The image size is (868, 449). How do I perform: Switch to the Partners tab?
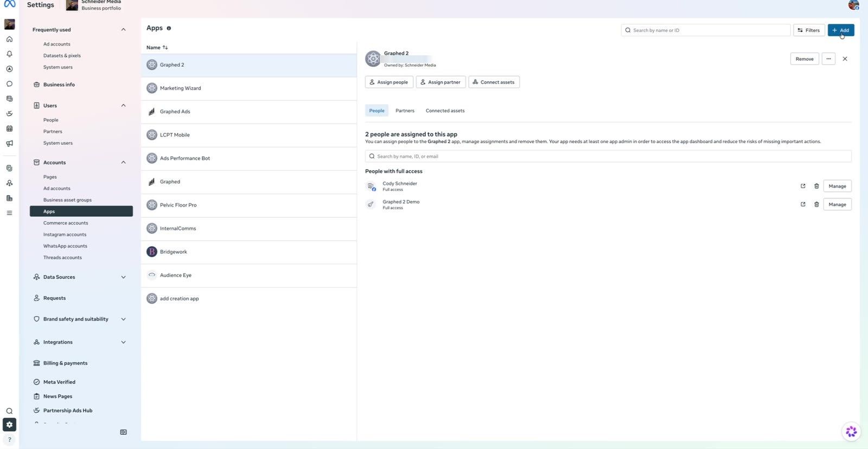coord(405,111)
